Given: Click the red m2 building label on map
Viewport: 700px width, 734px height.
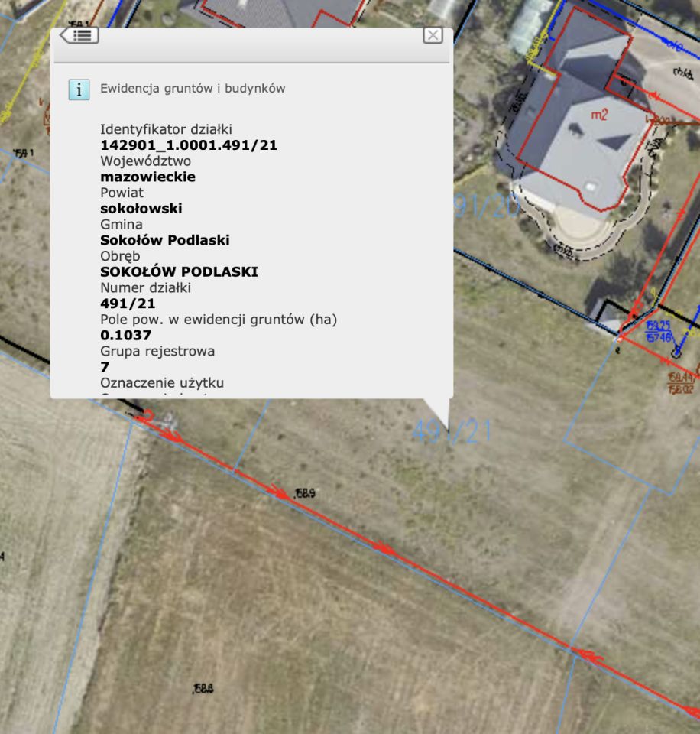Looking at the screenshot, I should click(x=599, y=115).
